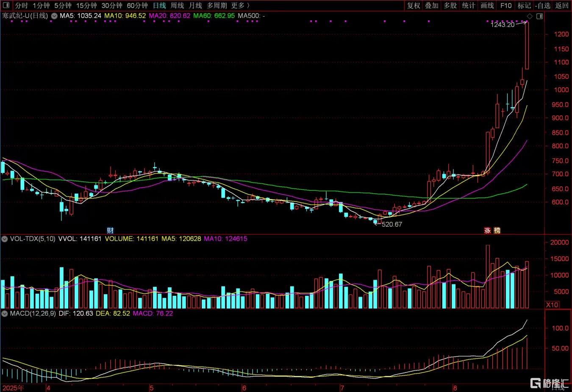
Task: Click the MA10: 946.52 label
Action: click(125, 16)
